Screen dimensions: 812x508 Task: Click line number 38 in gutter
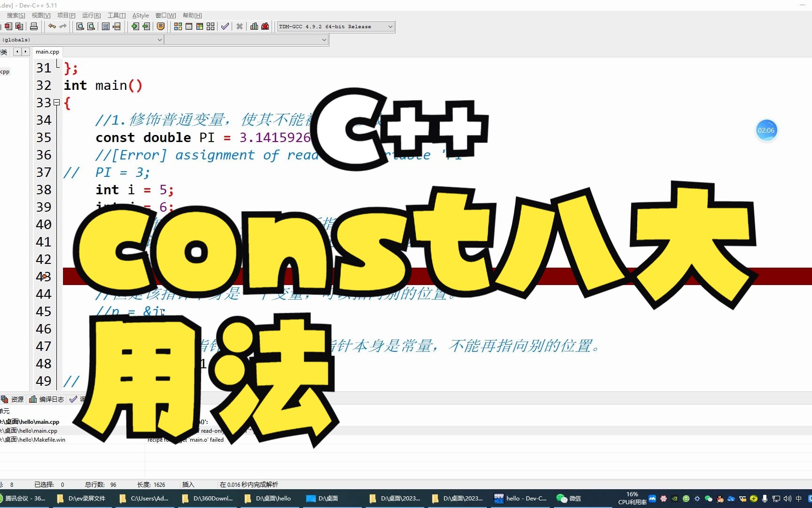point(44,190)
